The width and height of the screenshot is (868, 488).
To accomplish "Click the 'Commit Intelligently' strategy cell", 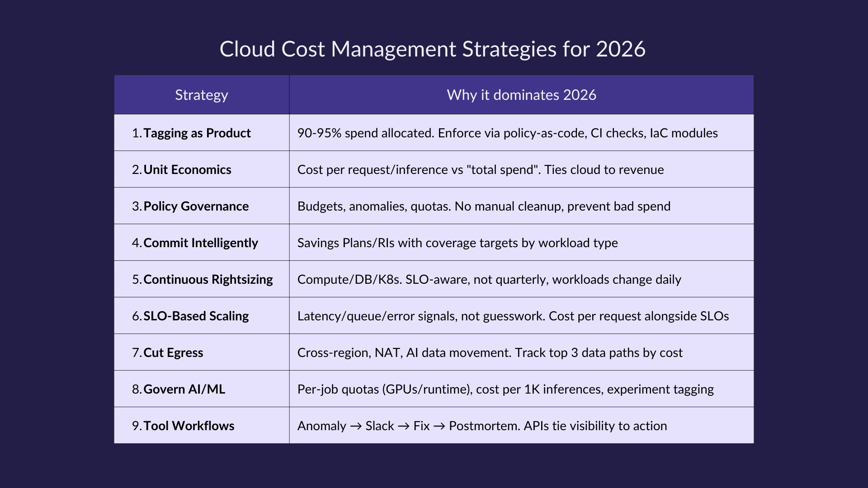I will [x=200, y=243].
